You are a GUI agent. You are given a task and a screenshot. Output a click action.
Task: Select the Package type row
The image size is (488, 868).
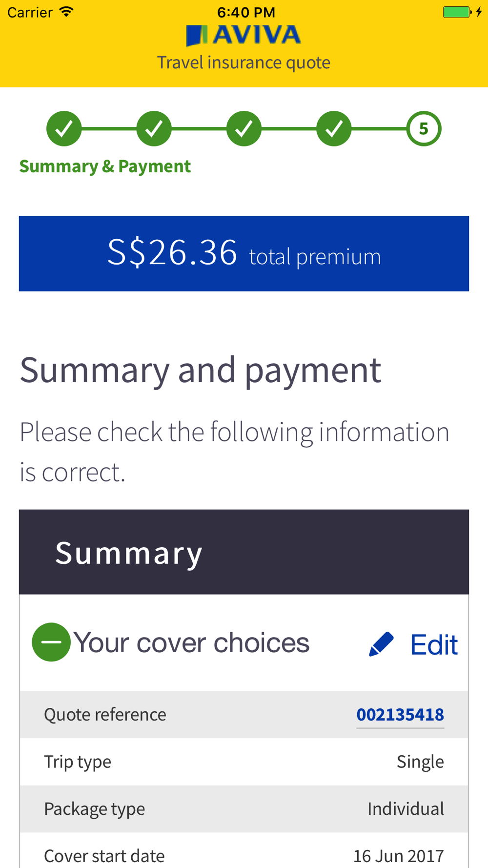[244, 809]
